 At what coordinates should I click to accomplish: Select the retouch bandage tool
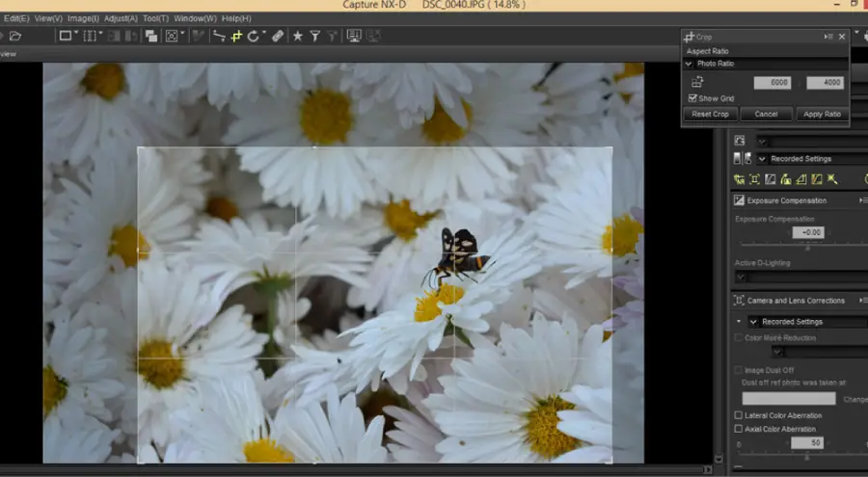[278, 36]
